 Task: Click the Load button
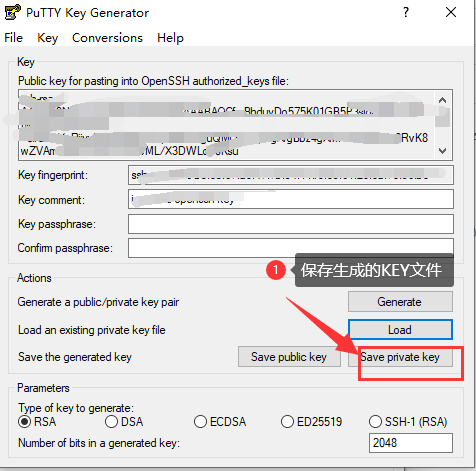coord(400,330)
